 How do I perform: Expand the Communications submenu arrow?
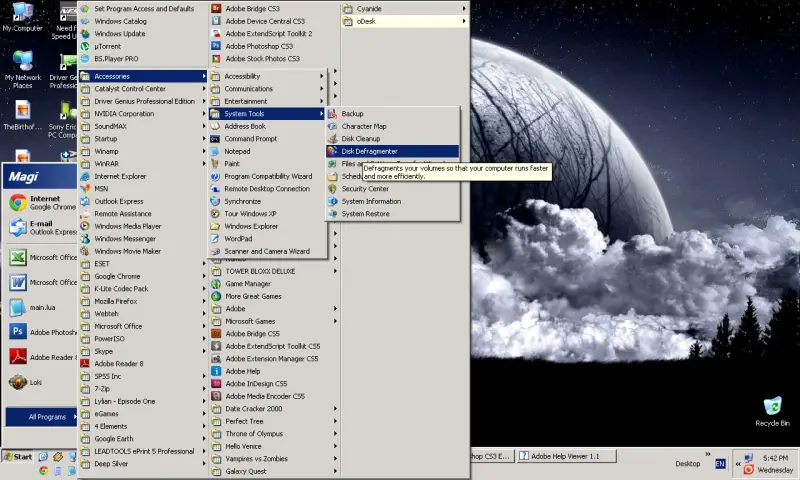(321, 89)
